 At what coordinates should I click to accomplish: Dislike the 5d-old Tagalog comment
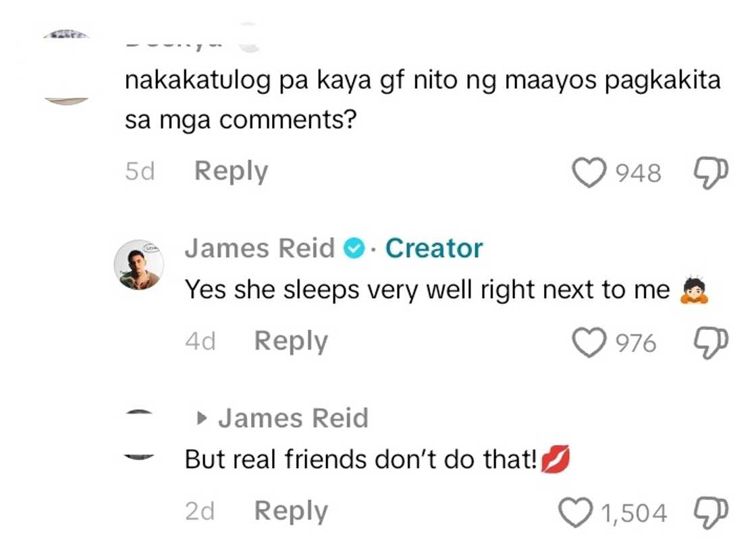point(711,172)
